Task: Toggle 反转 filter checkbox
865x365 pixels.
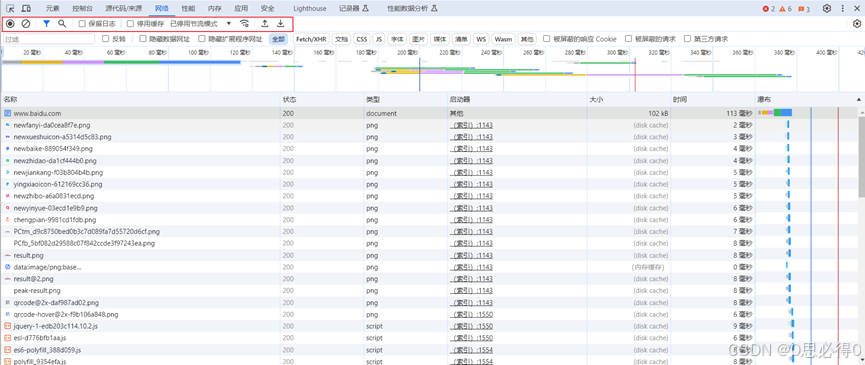Action: coord(105,39)
